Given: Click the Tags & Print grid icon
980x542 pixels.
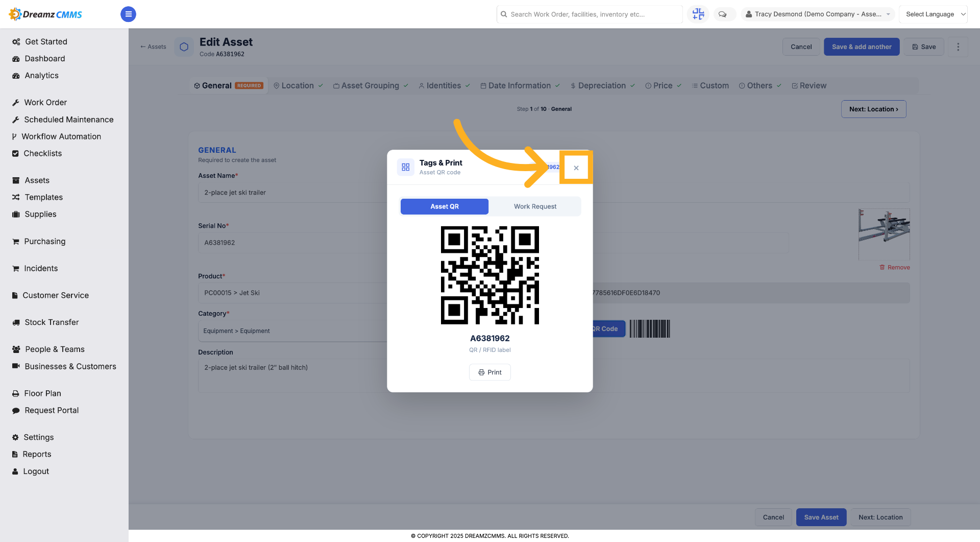Looking at the screenshot, I should (x=406, y=167).
